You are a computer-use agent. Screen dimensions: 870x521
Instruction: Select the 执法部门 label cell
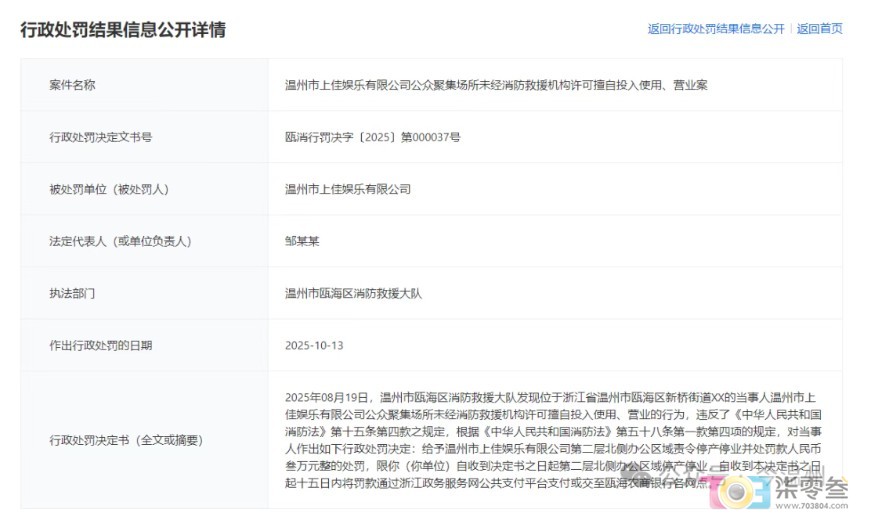click(x=73, y=294)
